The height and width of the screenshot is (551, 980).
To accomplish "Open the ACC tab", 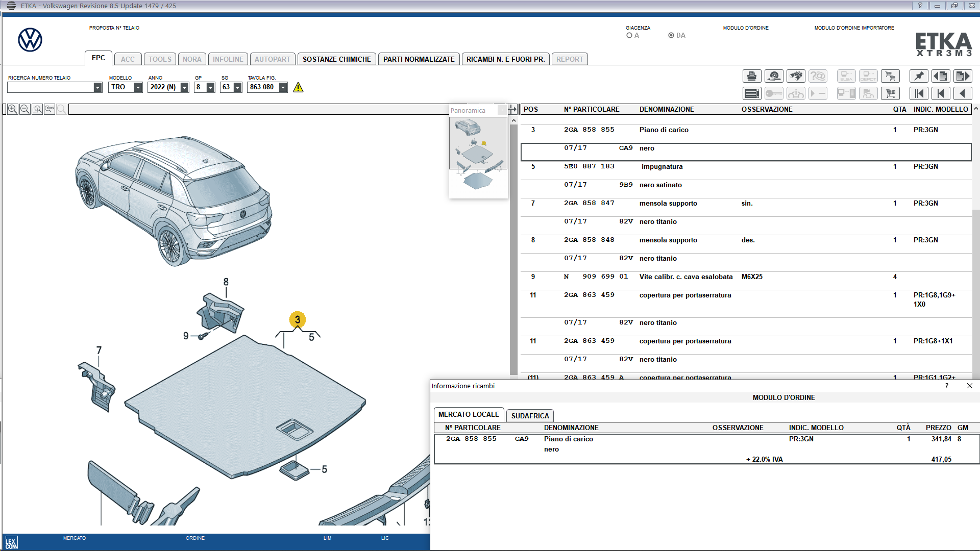I will [x=128, y=59].
